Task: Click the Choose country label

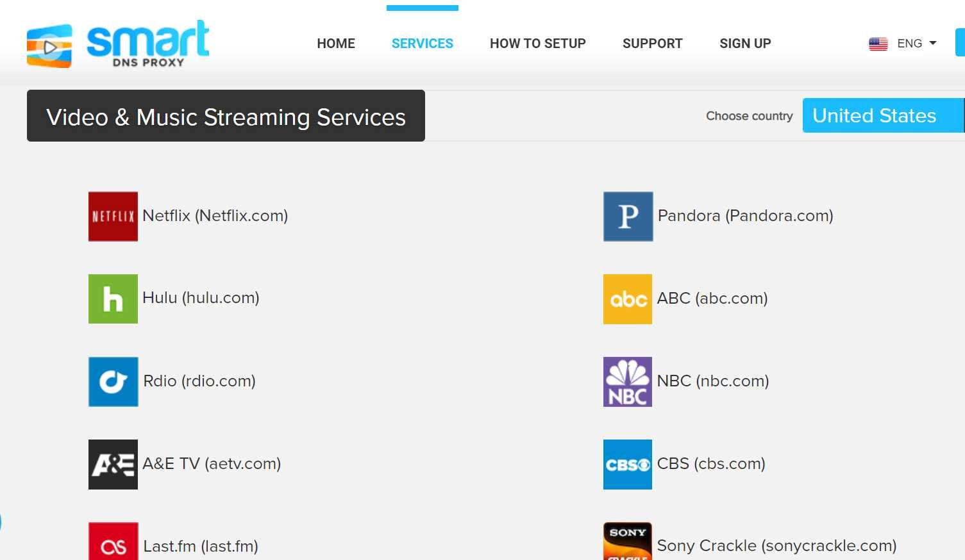Action: pyautogui.click(x=750, y=116)
